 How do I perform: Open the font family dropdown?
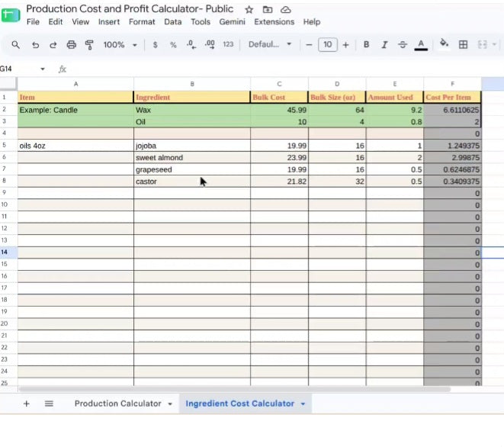pyautogui.click(x=270, y=44)
